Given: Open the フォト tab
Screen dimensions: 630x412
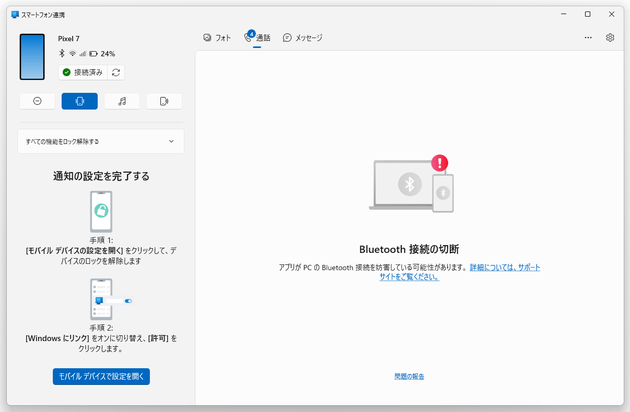Looking at the screenshot, I should pyautogui.click(x=217, y=38).
